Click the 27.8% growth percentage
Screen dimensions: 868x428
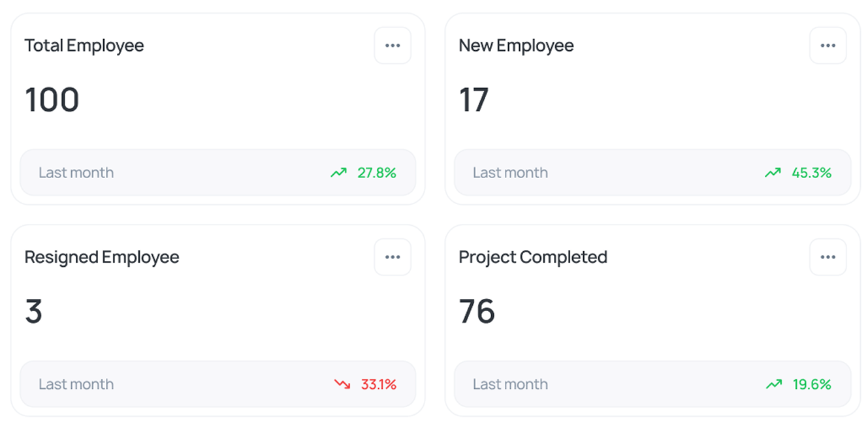click(377, 173)
